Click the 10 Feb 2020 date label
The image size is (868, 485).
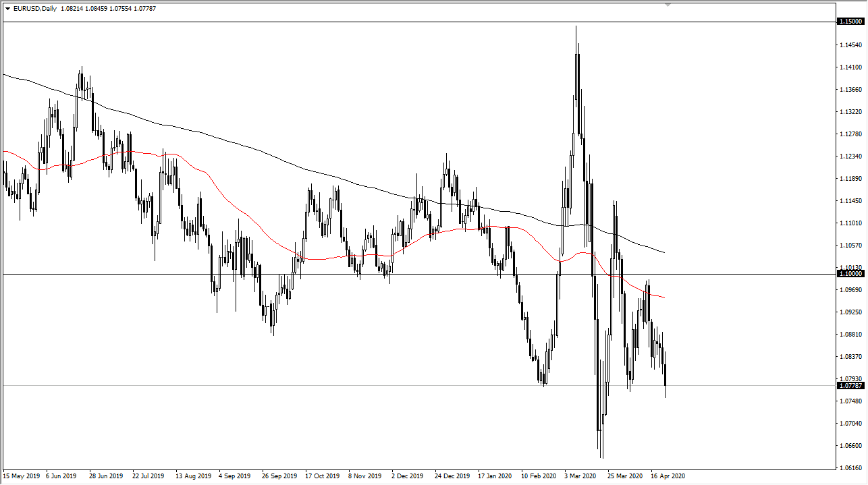(539, 476)
